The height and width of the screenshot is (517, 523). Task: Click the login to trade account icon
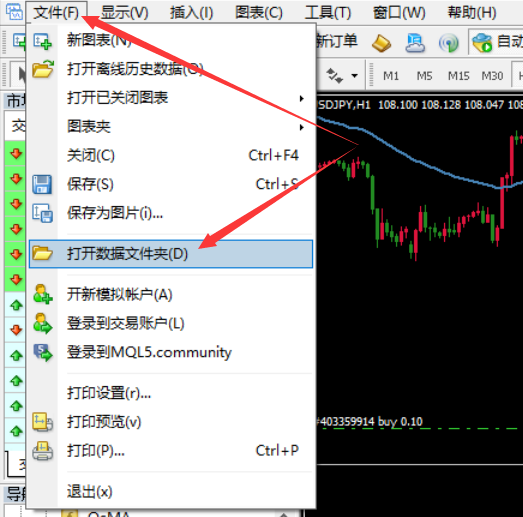pyautogui.click(x=43, y=323)
